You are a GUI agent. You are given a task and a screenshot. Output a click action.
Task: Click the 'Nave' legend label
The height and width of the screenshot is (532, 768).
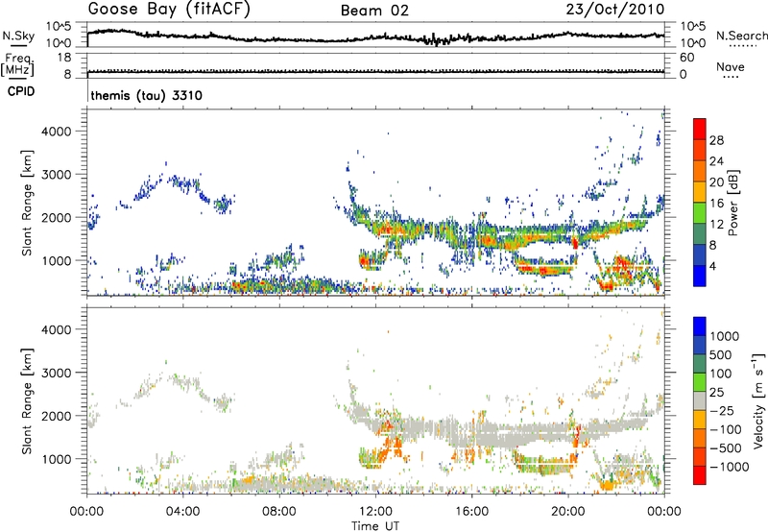(x=731, y=66)
